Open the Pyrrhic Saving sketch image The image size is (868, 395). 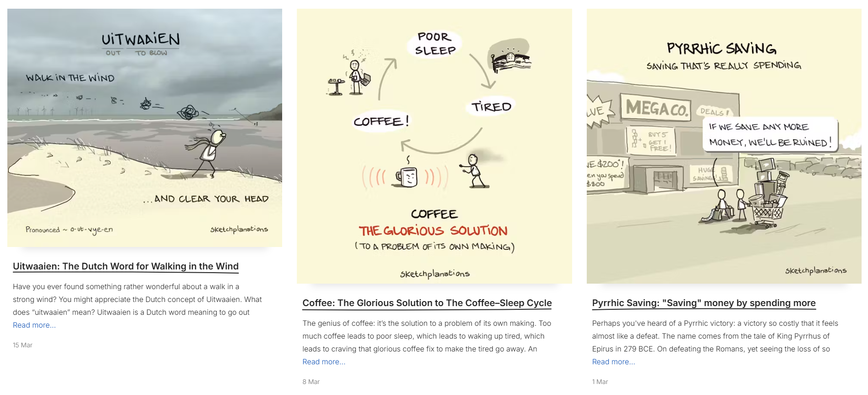coord(724,146)
